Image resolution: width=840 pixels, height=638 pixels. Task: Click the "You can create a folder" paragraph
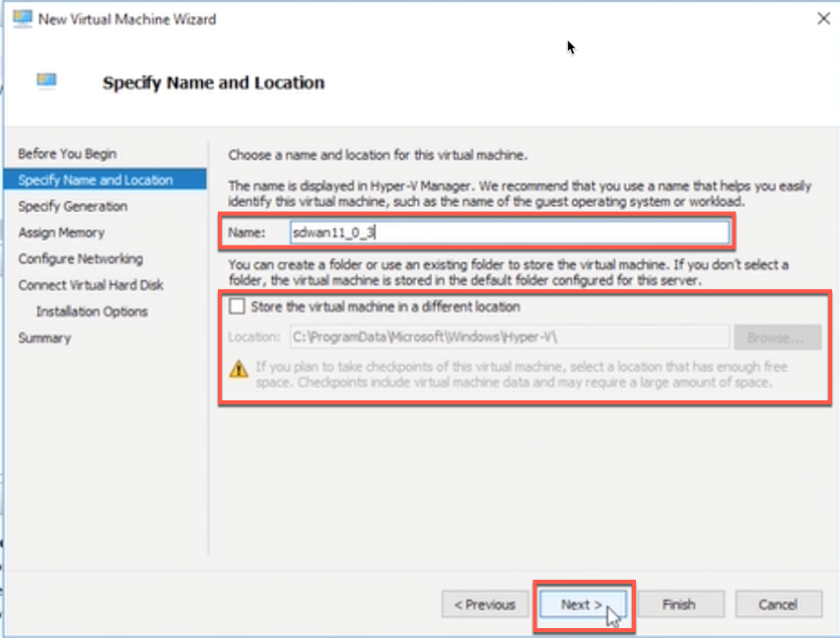pyautogui.click(x=509, y=272)
